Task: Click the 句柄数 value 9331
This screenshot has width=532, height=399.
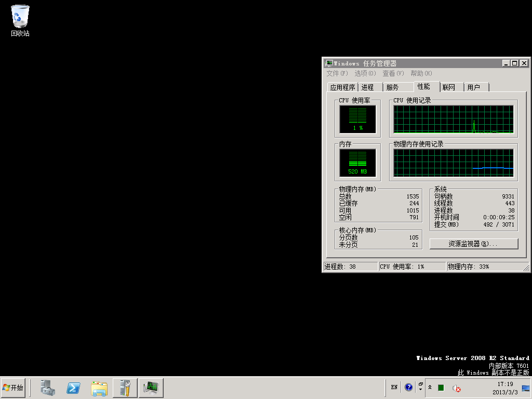Action: point(508,196)
